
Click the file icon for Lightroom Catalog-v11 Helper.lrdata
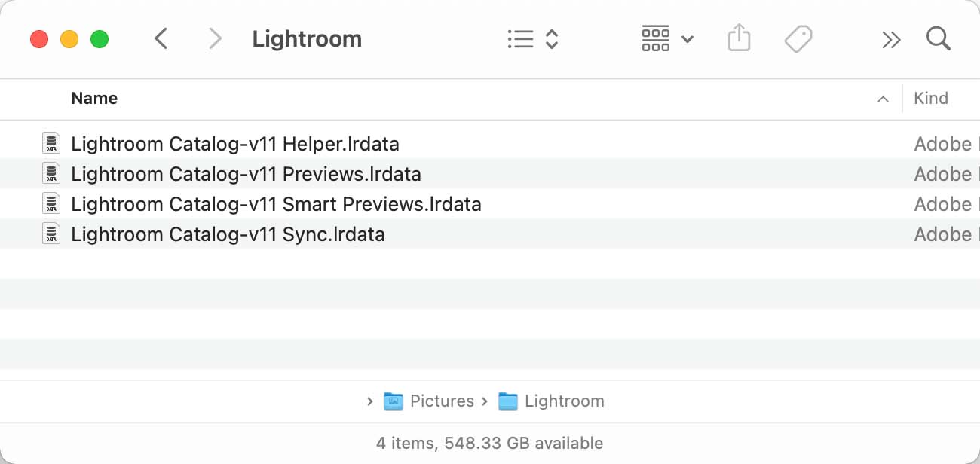click(51, 143)
